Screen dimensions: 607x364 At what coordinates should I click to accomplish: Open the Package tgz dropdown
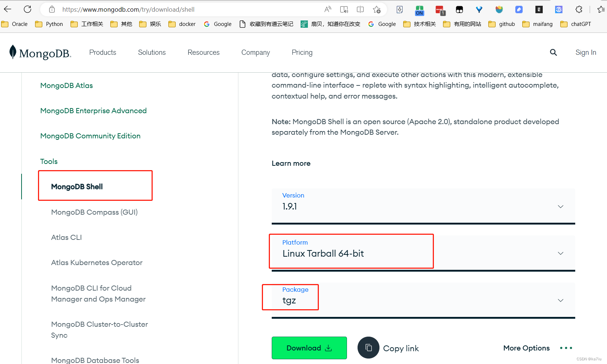560,300
